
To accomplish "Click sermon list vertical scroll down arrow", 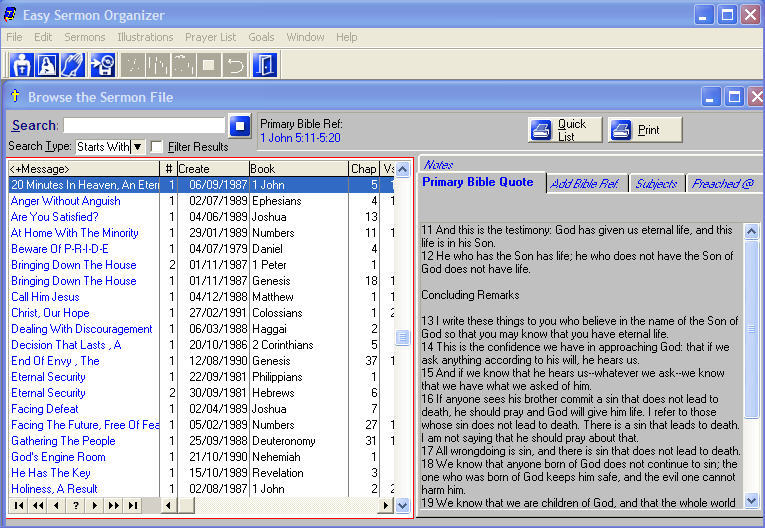I will [403, 506].
